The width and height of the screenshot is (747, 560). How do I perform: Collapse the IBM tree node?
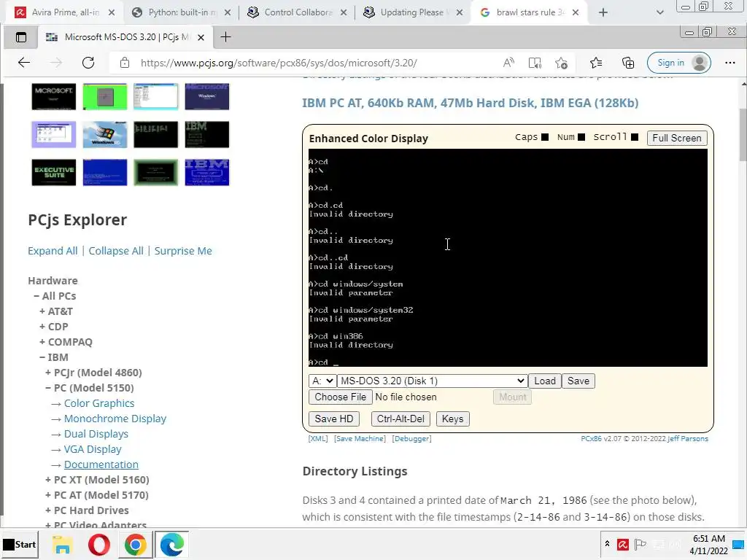[54, 357]
